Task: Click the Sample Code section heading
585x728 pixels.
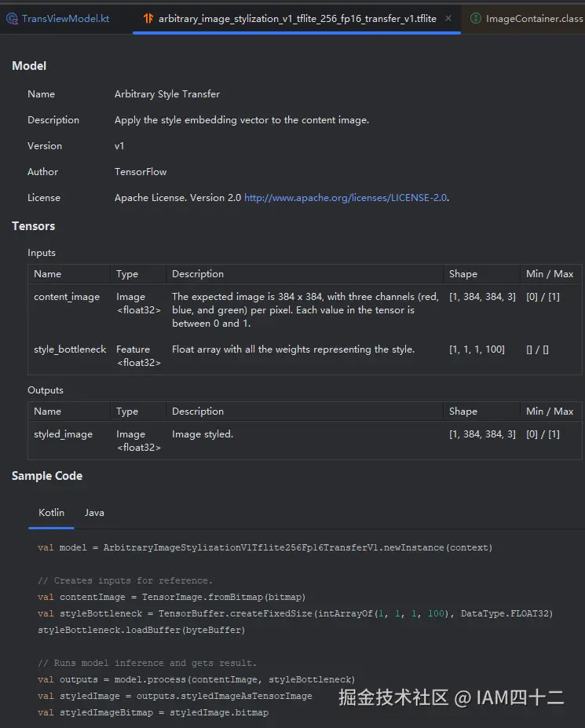Action: coord(47,476)
